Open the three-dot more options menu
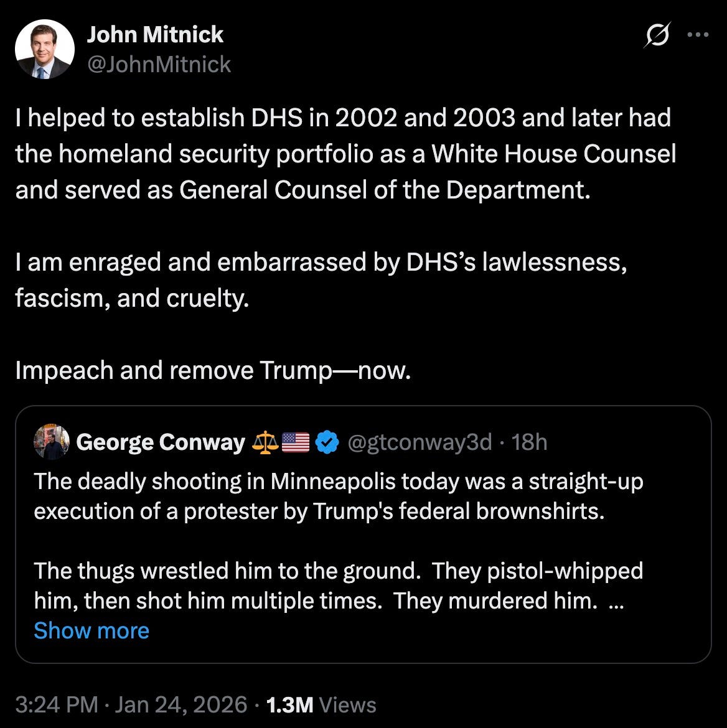Screen dimensions: 727x728 tap(698, 35)
